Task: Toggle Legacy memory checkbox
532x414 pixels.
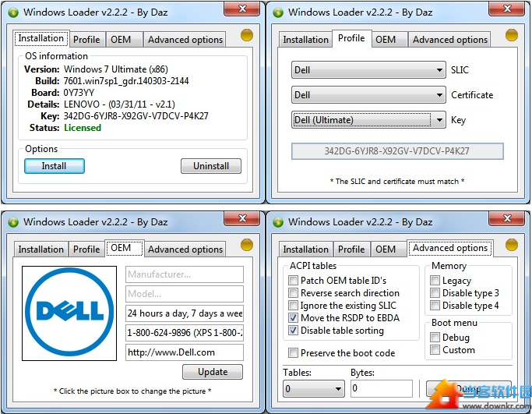Action: pos(435,281)
